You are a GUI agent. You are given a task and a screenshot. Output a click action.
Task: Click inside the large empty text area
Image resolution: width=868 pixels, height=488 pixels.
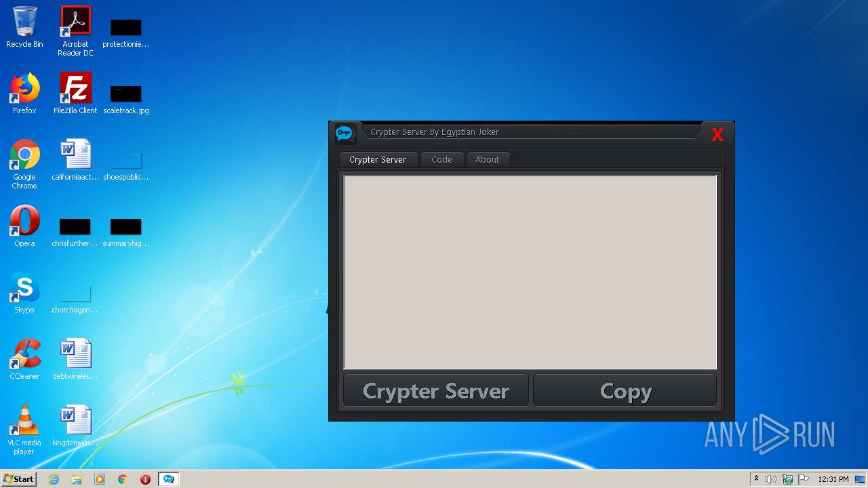click(530, 272)
